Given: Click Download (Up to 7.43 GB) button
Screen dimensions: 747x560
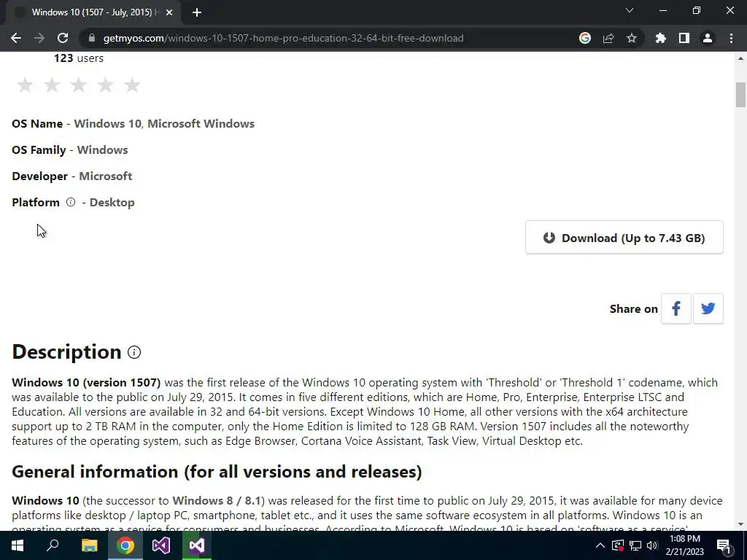Looking at the screenshot, I should (x=624, y=238).
